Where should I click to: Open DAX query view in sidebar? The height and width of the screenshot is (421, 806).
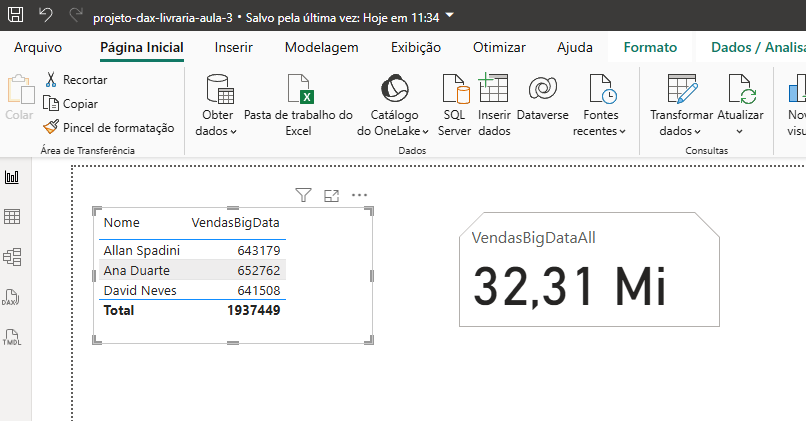coord(11,297)
